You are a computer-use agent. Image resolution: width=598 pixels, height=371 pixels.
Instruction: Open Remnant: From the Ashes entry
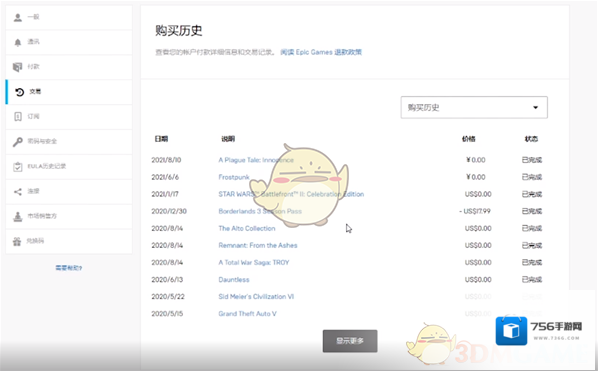(258, 246)
